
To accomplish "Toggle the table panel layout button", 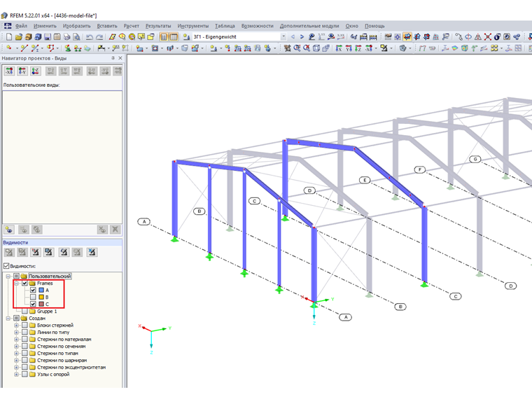I will [x=174, y=36].
